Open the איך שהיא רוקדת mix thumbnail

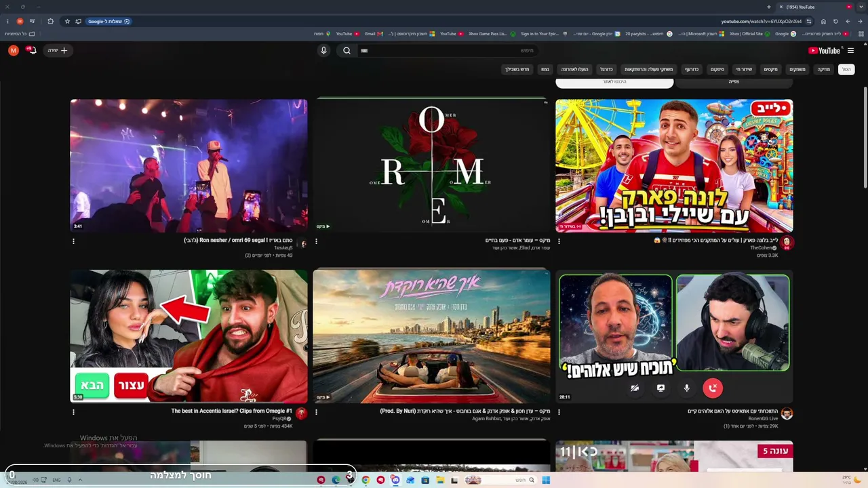(x=431, y=336)
